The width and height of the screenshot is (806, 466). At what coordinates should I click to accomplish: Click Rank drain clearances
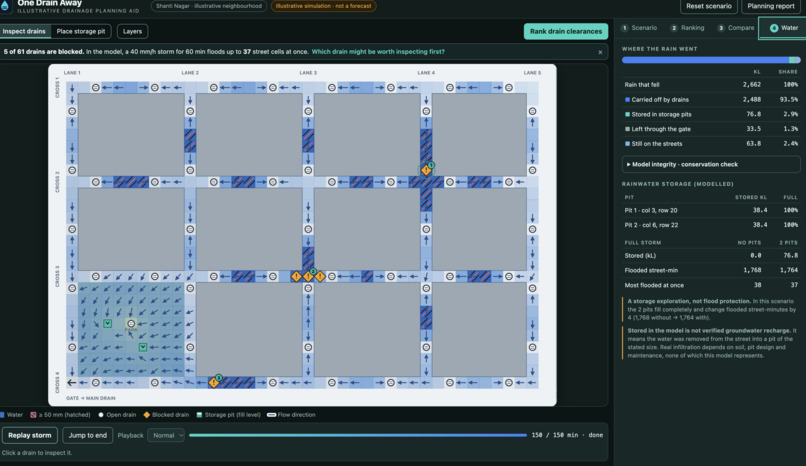coord(566,31)
